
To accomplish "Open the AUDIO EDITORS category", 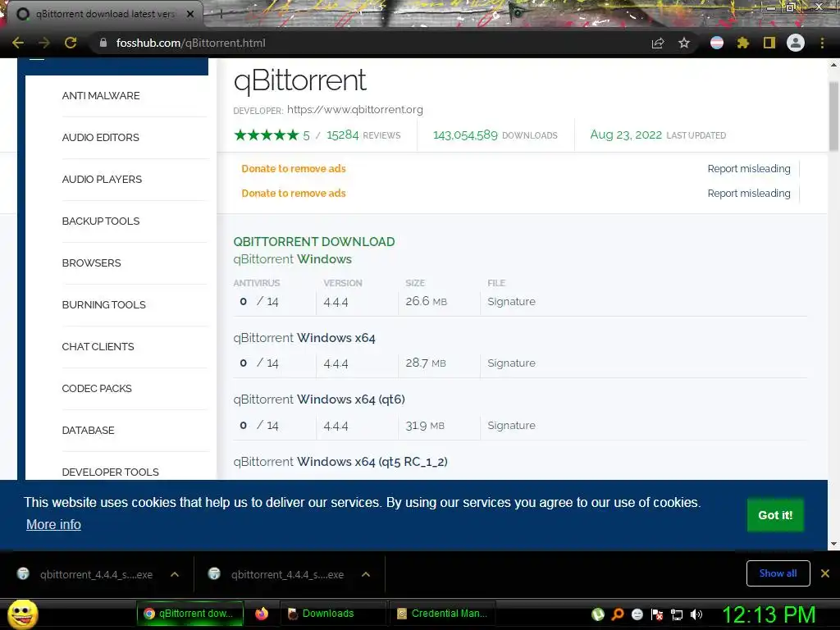I will pyautogui.click(x=100, y=137).
